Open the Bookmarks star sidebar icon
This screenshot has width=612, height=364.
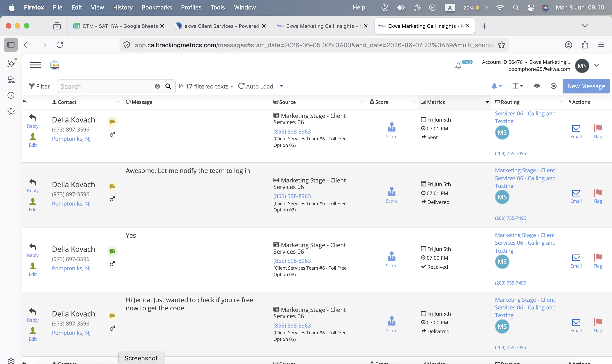11,111
